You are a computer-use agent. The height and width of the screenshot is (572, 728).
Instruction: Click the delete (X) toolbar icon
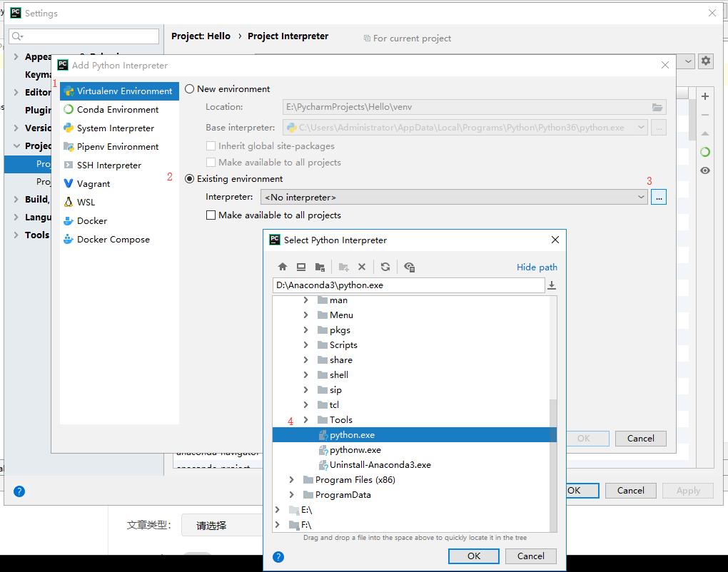[x=362, y=267]
